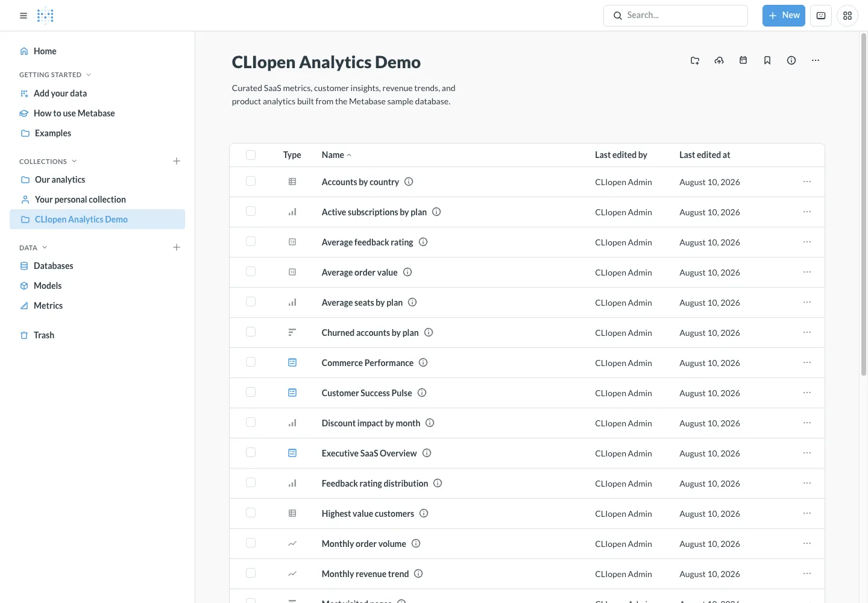Check the Commerce Performance checkbox
This screenshot has height=603, width=868.
(251, 362)
